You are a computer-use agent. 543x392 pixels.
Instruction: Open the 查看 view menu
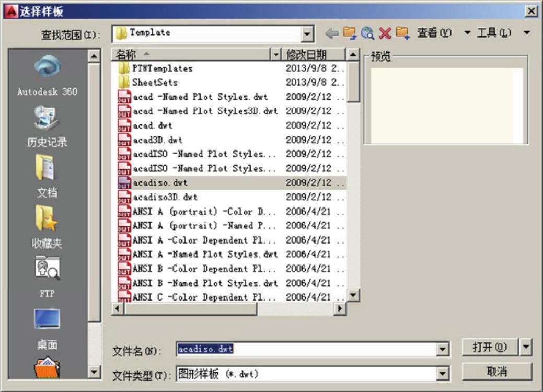434,33
